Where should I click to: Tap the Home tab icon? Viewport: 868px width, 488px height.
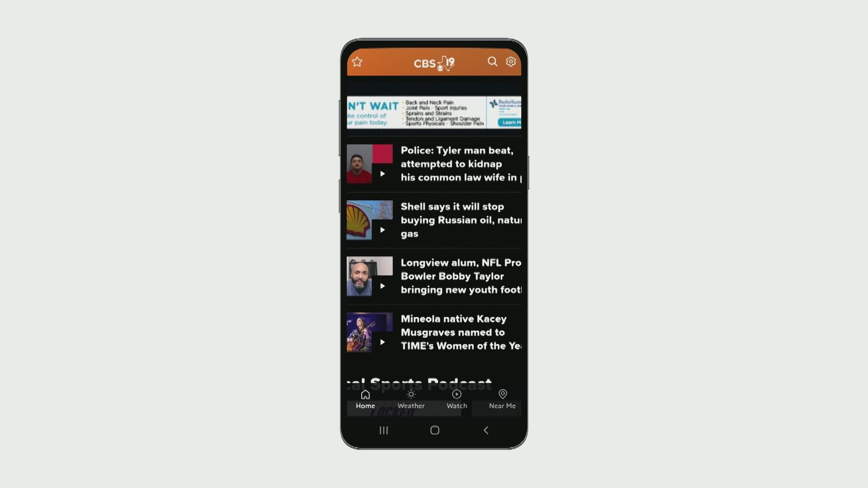[365, 394]
